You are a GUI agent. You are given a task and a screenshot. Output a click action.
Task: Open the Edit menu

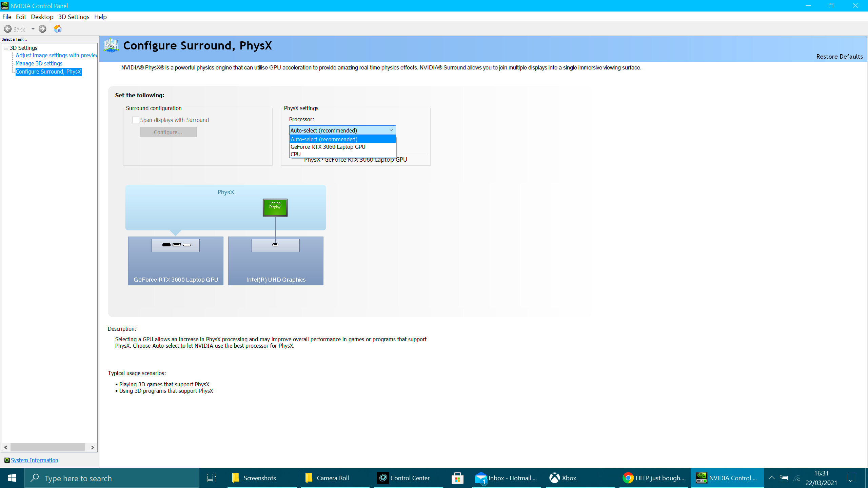coord(21,17)
